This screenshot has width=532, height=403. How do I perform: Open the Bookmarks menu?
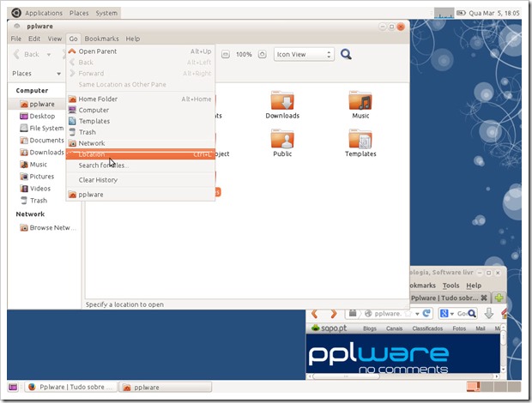click(x=102, y=39)
